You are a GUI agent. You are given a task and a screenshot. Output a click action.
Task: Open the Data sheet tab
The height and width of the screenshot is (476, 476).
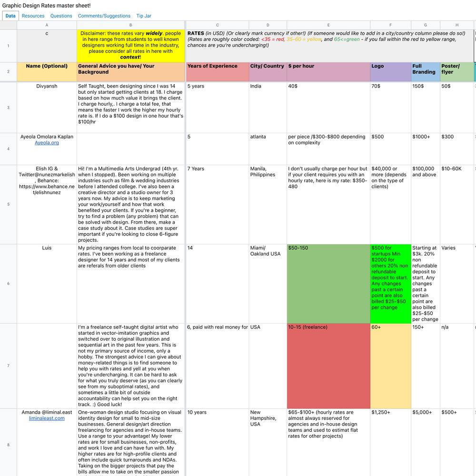(10, 16)
